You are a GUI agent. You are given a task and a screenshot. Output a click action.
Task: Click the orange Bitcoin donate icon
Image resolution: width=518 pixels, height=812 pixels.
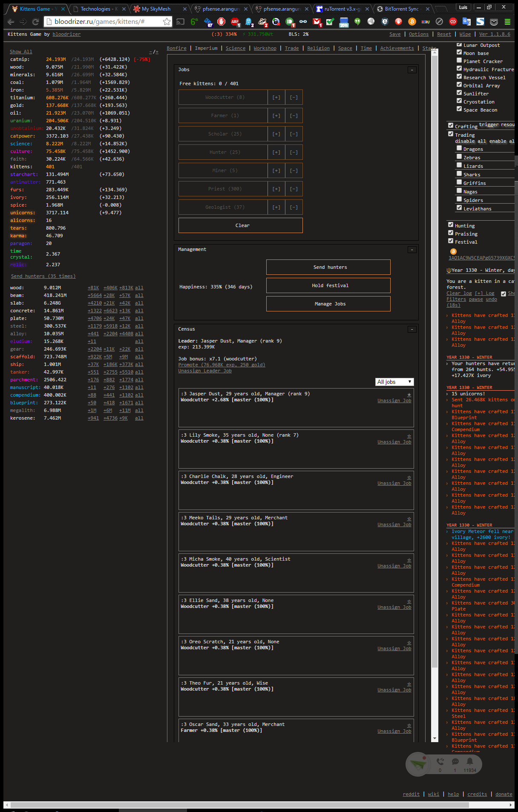click(453, 252)
